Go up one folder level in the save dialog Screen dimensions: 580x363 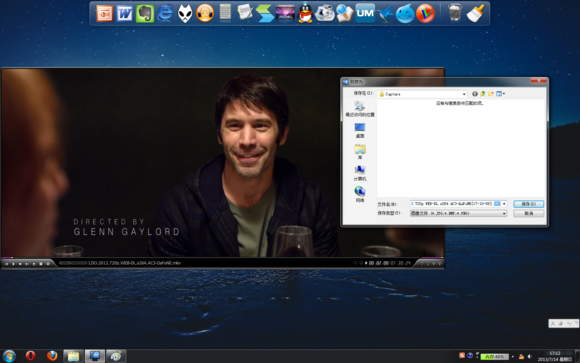pos(483,94)
